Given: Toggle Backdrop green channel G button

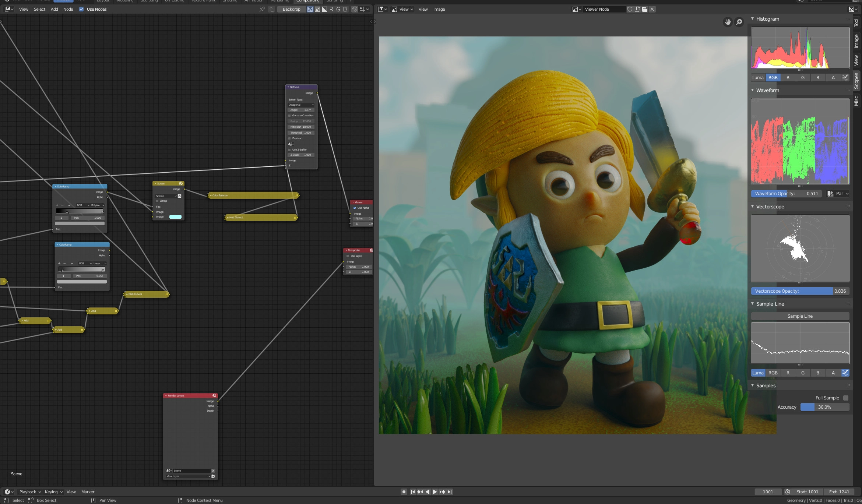Looking at the screenshot, I should pyautogui.click(x=338, y=9).
